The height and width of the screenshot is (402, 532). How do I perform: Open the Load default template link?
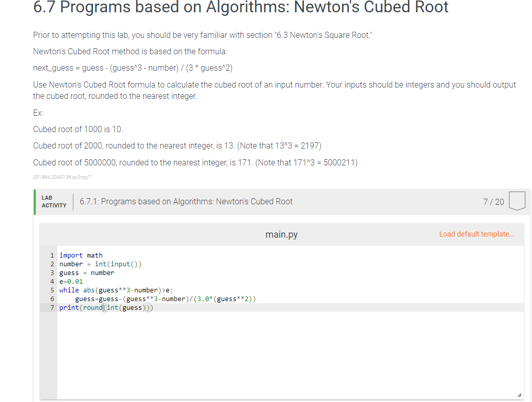(x=477, y=234)
